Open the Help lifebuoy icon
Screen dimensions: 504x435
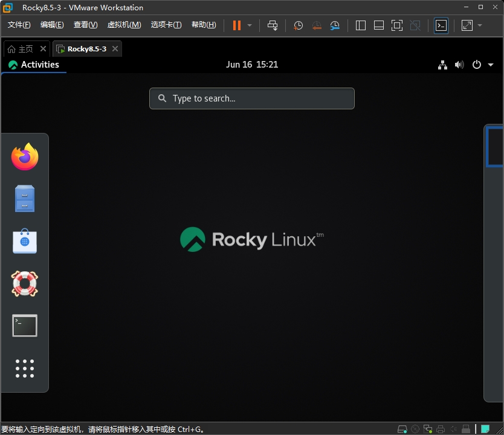(25, 283)
